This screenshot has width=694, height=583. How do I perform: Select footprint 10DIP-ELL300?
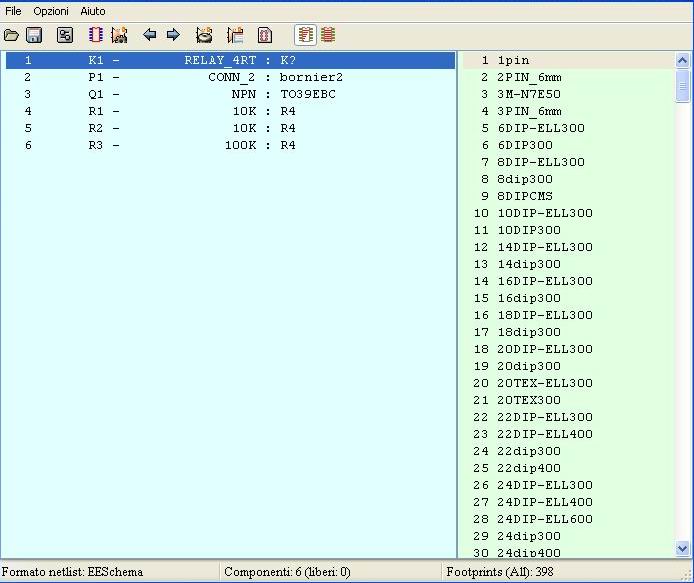(569, 213)
